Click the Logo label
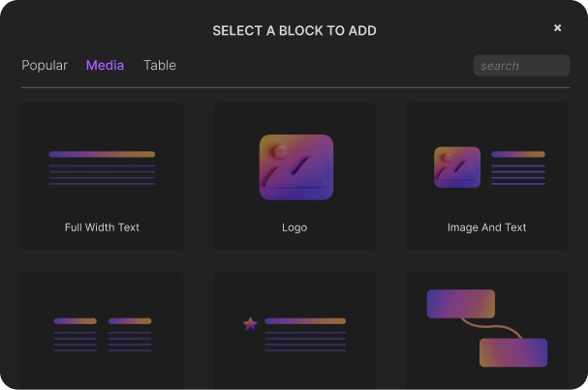Screen dimensions: 588x390 pos(294,227)
